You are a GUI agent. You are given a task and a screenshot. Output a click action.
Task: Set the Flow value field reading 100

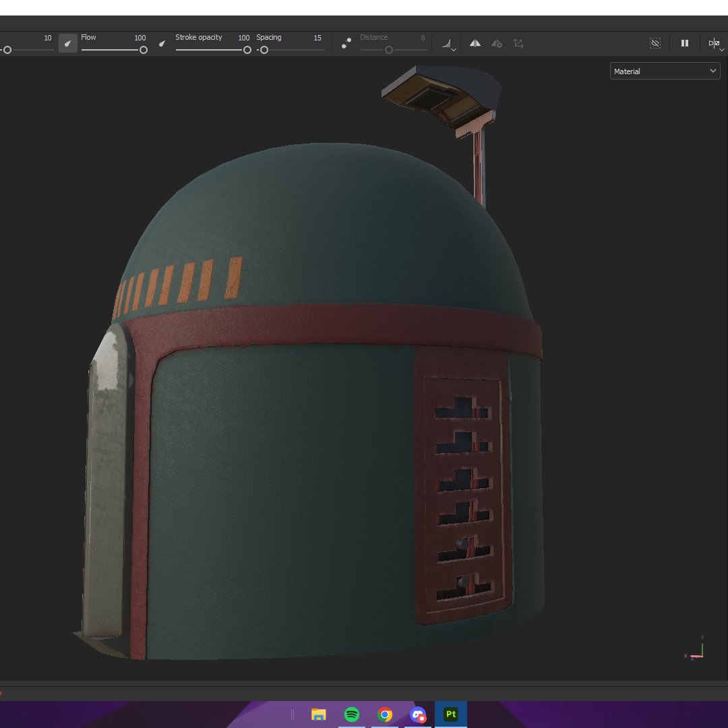(140, 38)
